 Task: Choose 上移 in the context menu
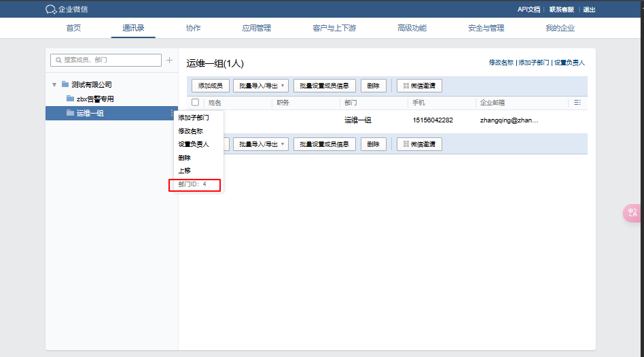click(x=185, y=170)
